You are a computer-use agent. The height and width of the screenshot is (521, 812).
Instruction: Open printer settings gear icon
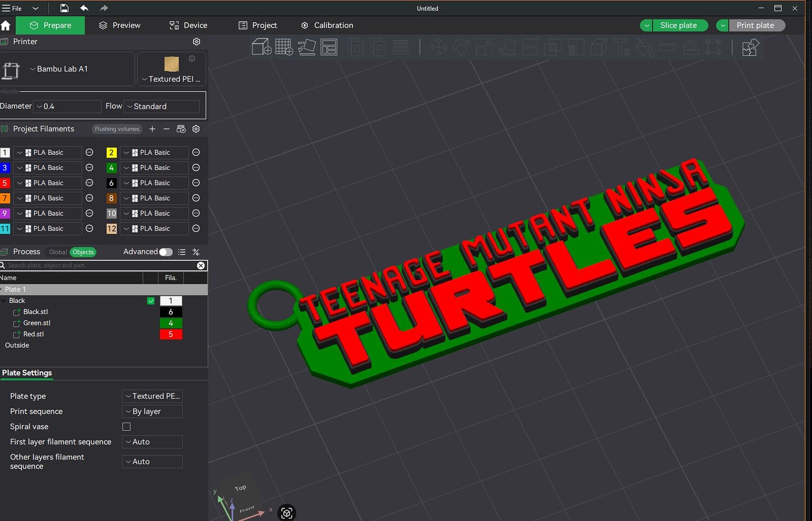197,42
